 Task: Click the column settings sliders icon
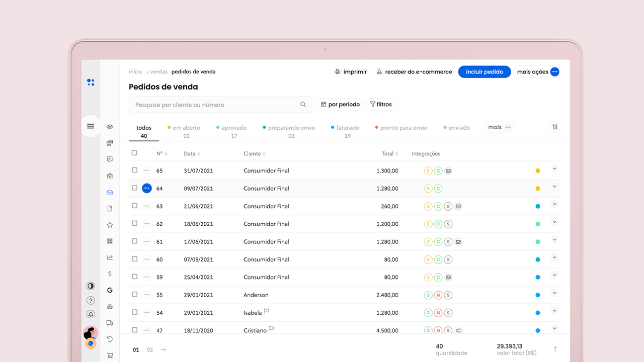pos(555,127)
